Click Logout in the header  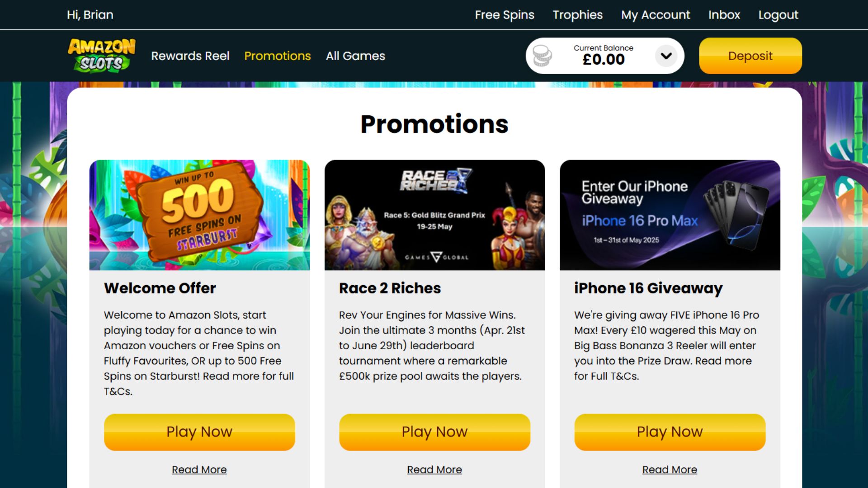pos(778,15)
